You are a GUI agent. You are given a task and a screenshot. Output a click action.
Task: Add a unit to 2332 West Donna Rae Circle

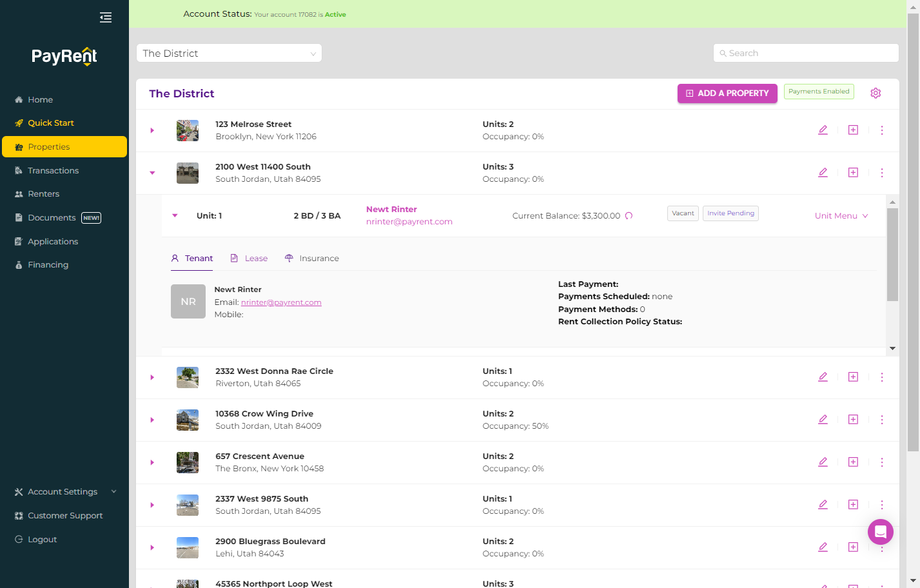point(853,377)
